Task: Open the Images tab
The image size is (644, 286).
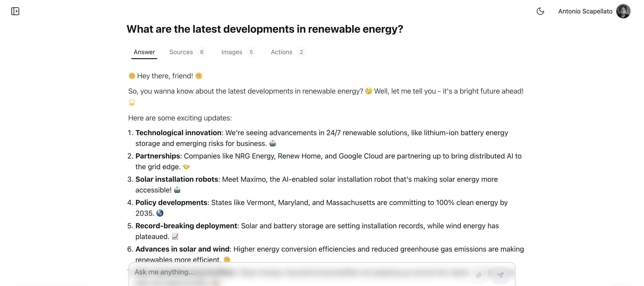Action: 231,52
